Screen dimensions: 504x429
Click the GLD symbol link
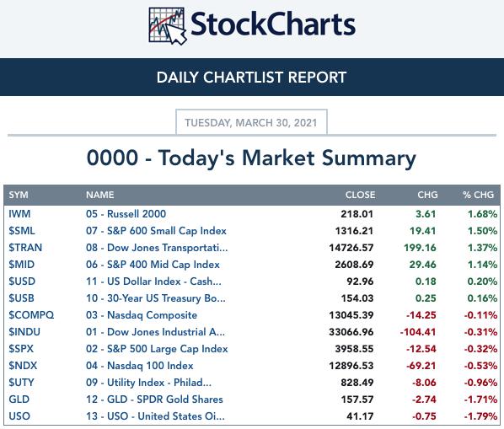[x=19, y=400]
